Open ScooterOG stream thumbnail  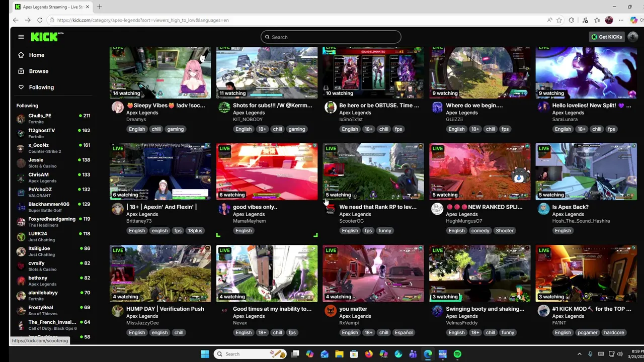(x=373, y=171)
